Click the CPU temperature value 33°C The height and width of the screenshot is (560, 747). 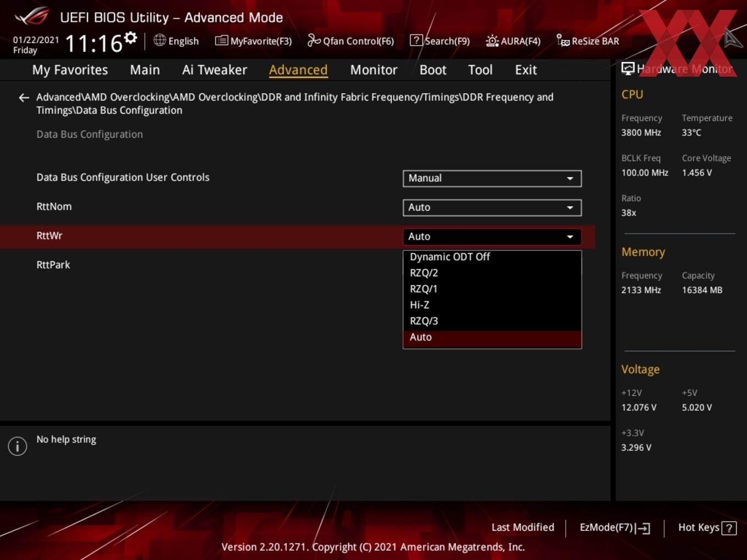point(692,133)
